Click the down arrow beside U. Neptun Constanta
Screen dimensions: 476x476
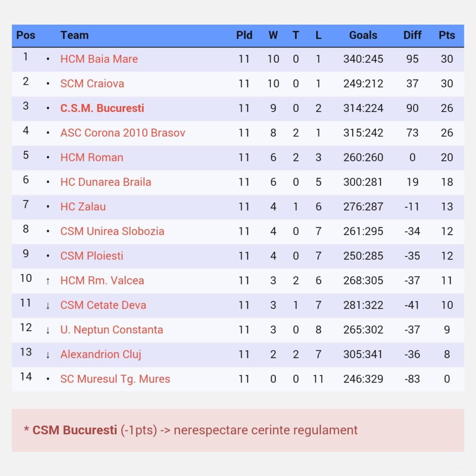pos(48,330)
